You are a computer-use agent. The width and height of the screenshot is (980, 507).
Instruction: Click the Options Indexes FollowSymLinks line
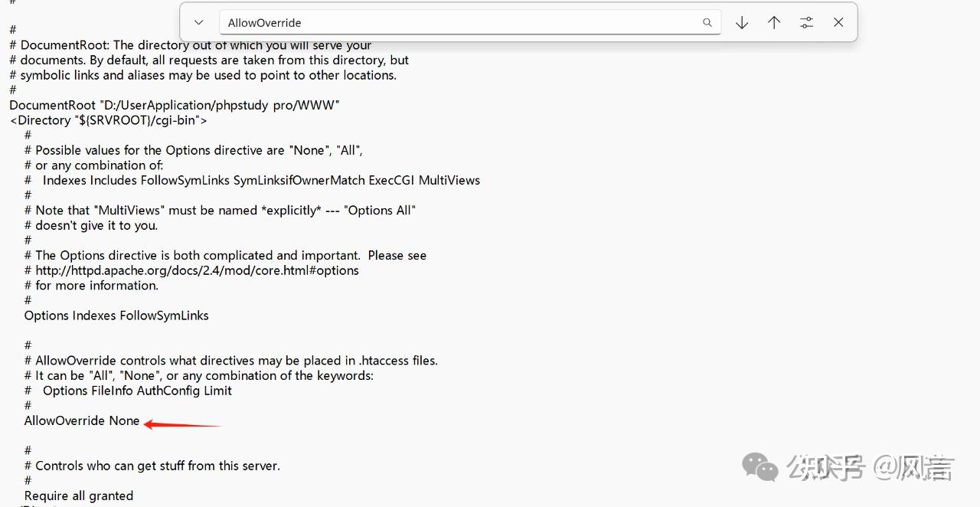click(x=116, y=316)
